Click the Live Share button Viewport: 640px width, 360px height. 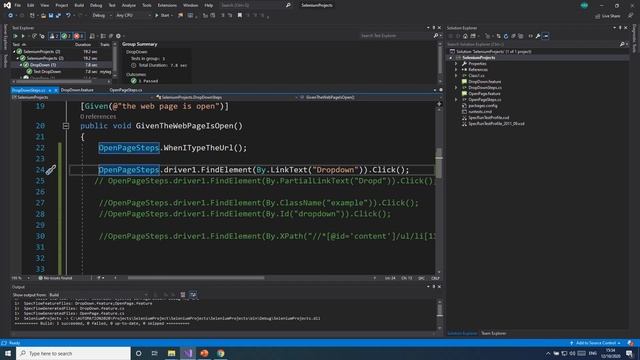click(608, 16)
